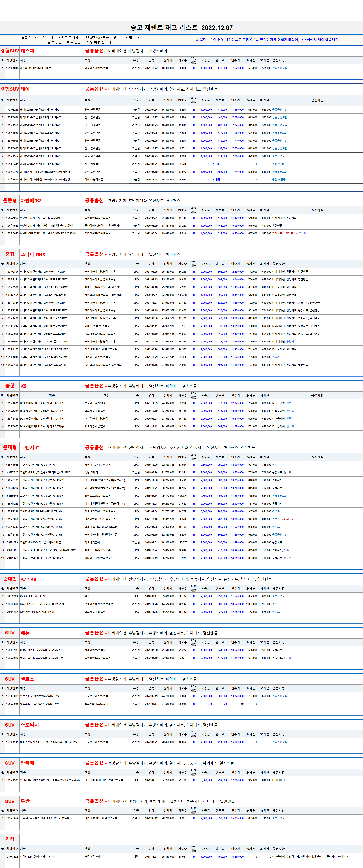
Task: Select color cell 판테라그레이/브라운투톤
Action: (x=99, y=558)
